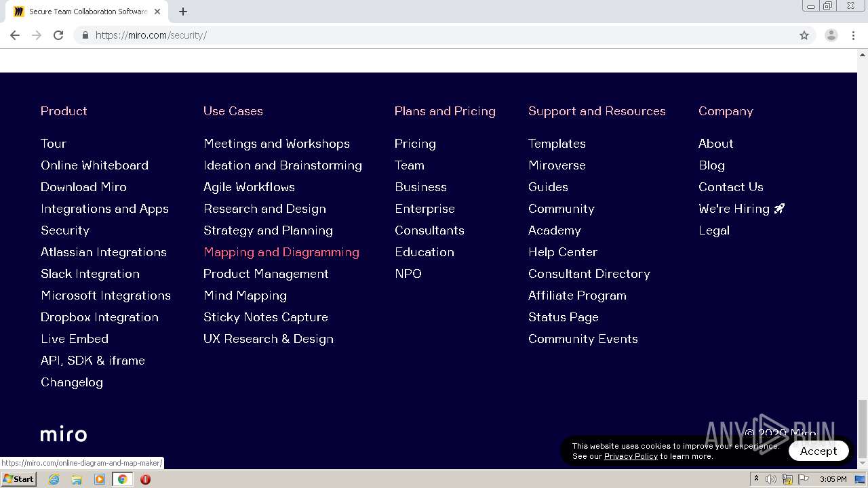Open Meetings and Workshops use case
This screenshot has width=868, height=488.
pyautogui.click(x=277, y=144)
